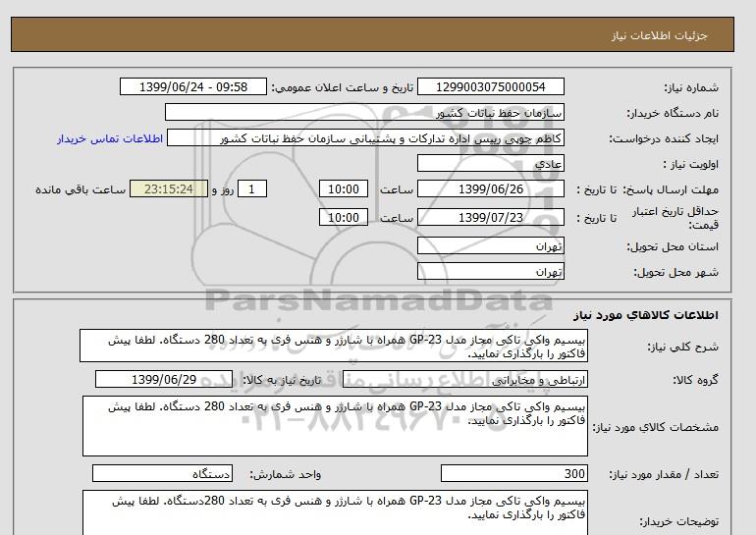Click the hour field beside the 1399/07/23 date

(x=346, y=218)
